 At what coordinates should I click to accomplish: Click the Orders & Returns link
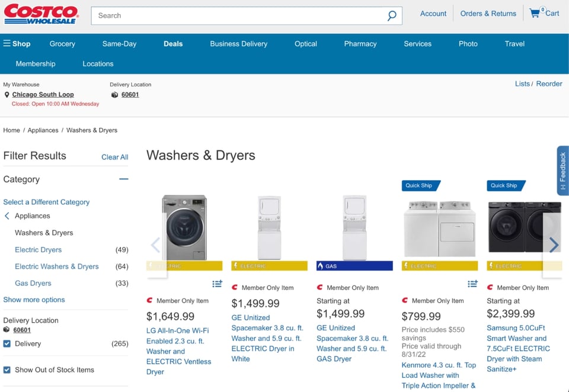point(488,14)
